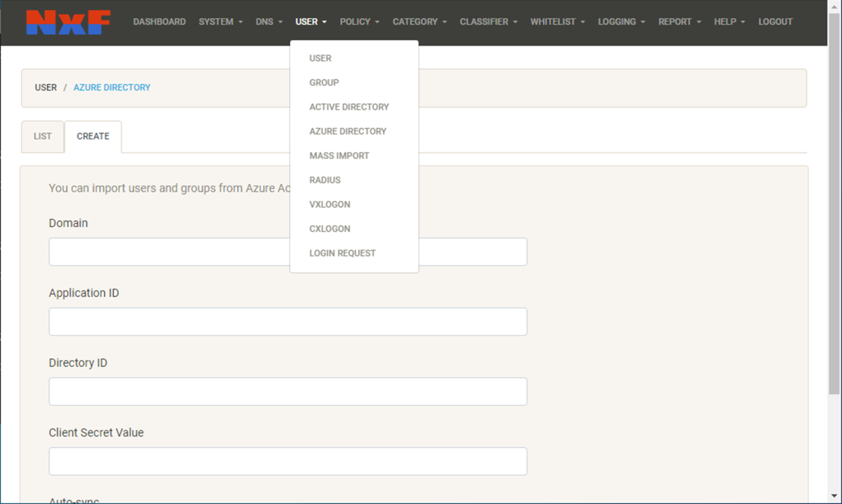842x504 pixels.
Task: Open the Dashboard page
Action: [x=159, y=22]
